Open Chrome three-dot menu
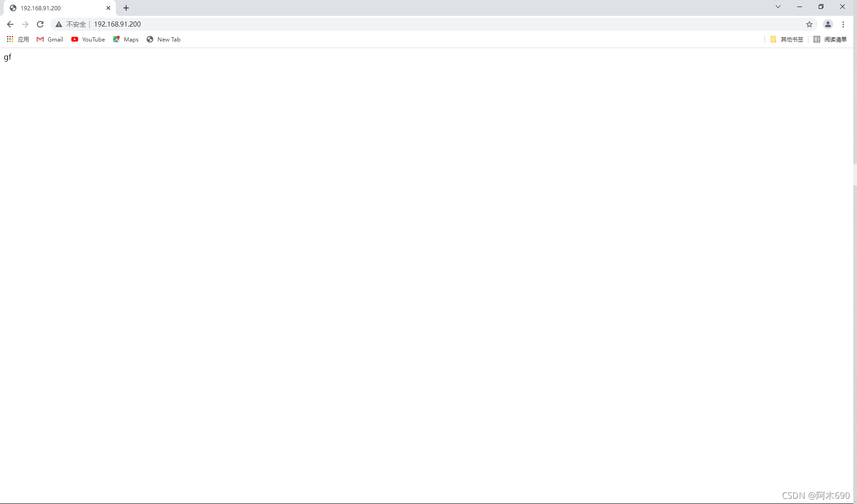Viewport: 857px width, 504px height. pos(843,24)
